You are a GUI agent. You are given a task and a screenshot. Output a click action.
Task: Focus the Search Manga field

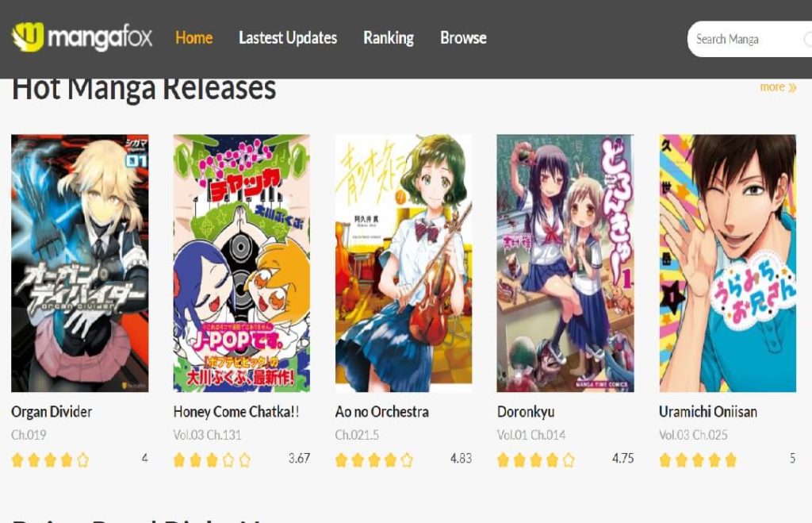[749, 39]
